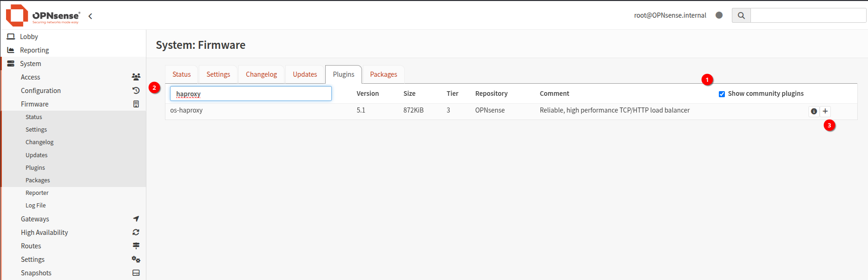This screenshot has width=868, height=280.
Task: Open Log File in the sidebar
Action: 36,206
